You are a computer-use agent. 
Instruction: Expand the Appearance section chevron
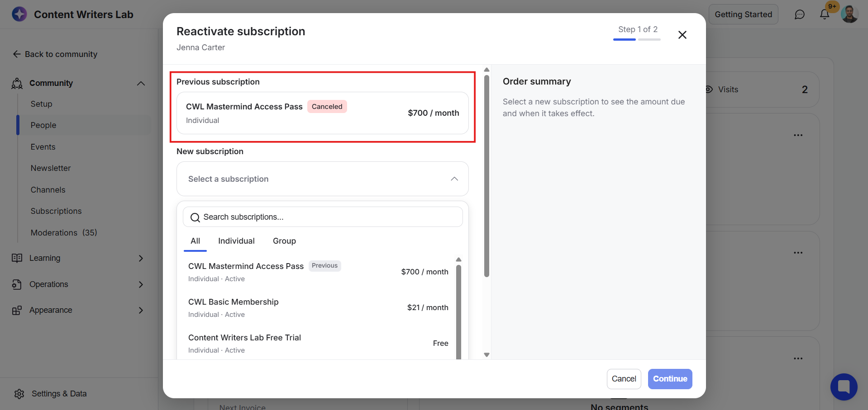(141, 310)
